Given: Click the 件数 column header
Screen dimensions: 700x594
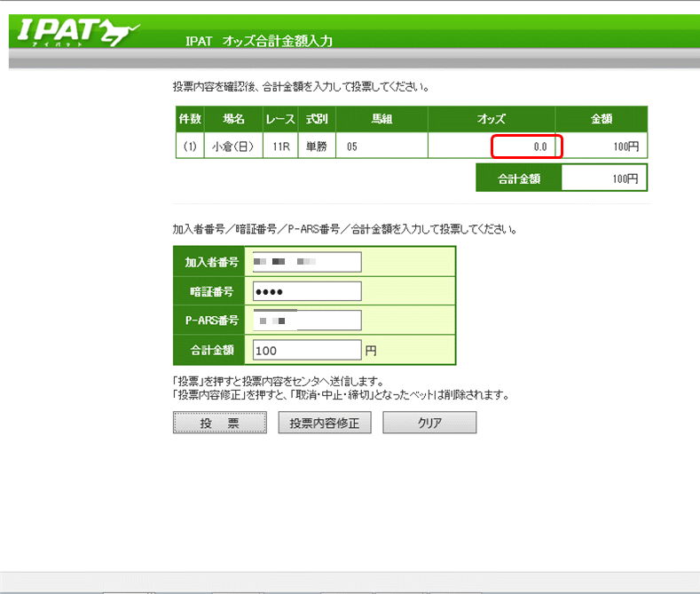Looking at the screenshot, I should [190, 119].
